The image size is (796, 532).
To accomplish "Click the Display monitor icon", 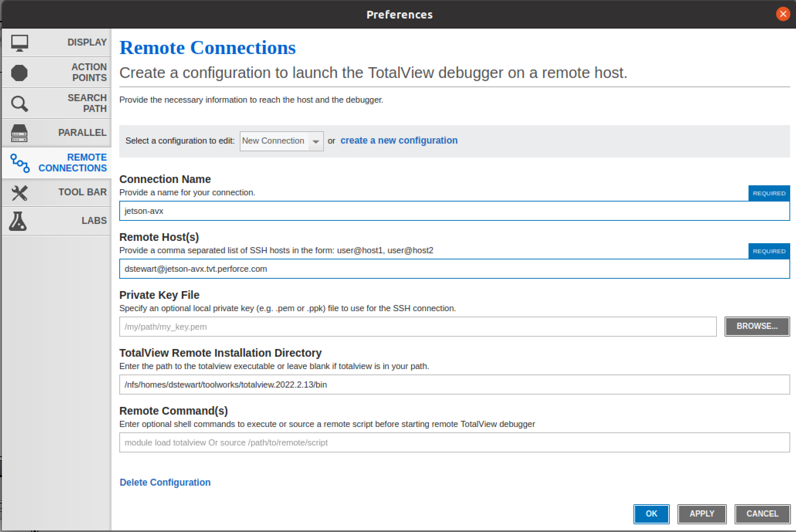I will click(19, 43).
